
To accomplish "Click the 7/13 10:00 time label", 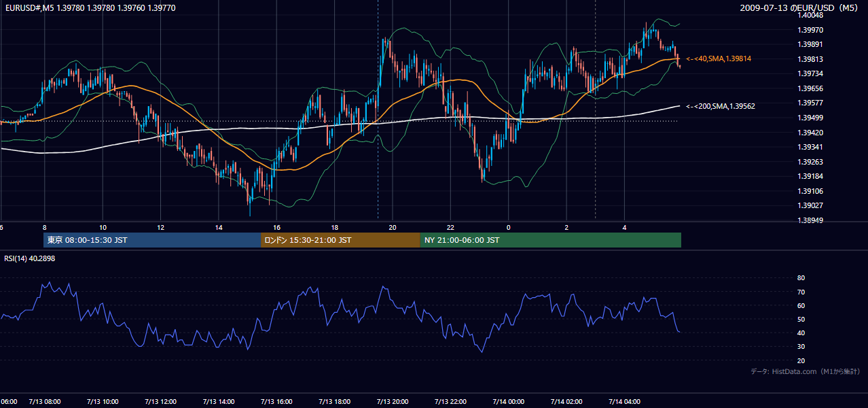I will click(x=103, y=401).
